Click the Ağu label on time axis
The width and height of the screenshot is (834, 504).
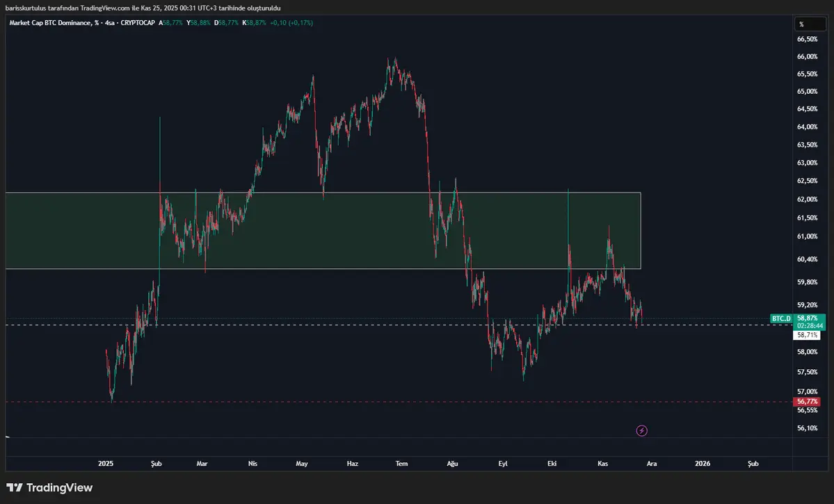(452, 464)
